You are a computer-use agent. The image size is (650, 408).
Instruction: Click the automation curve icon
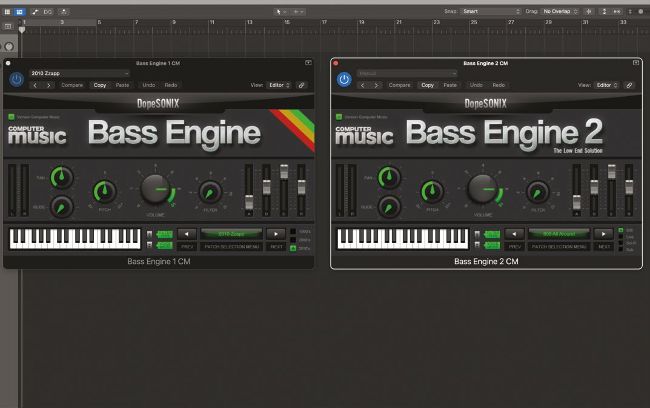[35, 12]
